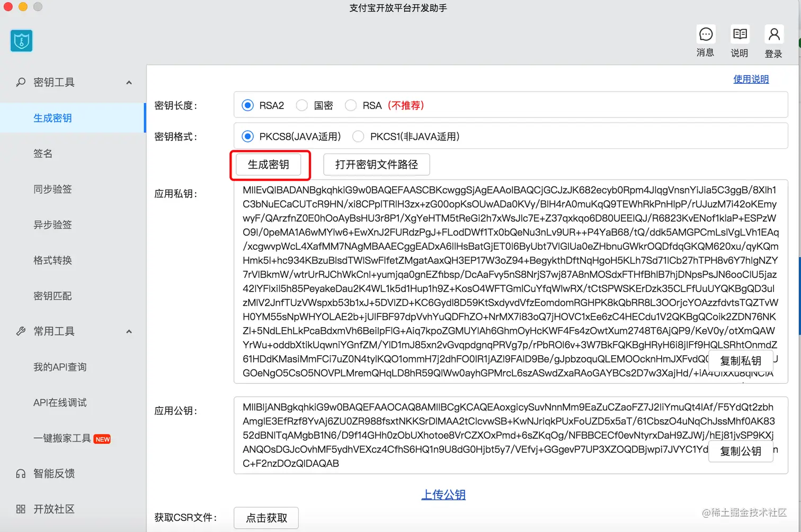Image resolution: width=801 pixels, height=532 pixels.
Task: Click inside the 应用私钥 text area
Action: pyautogui.click(x=511, y=282)
